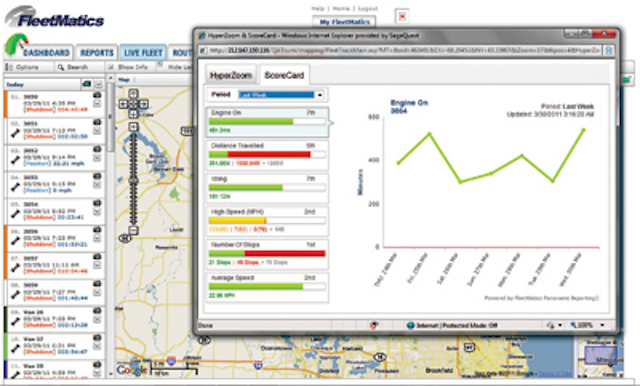Click the vehicle list scrollbar up arrow
The width and height of the screenshot is (640, 386).
pyautogui.click(x=111, y=78)
